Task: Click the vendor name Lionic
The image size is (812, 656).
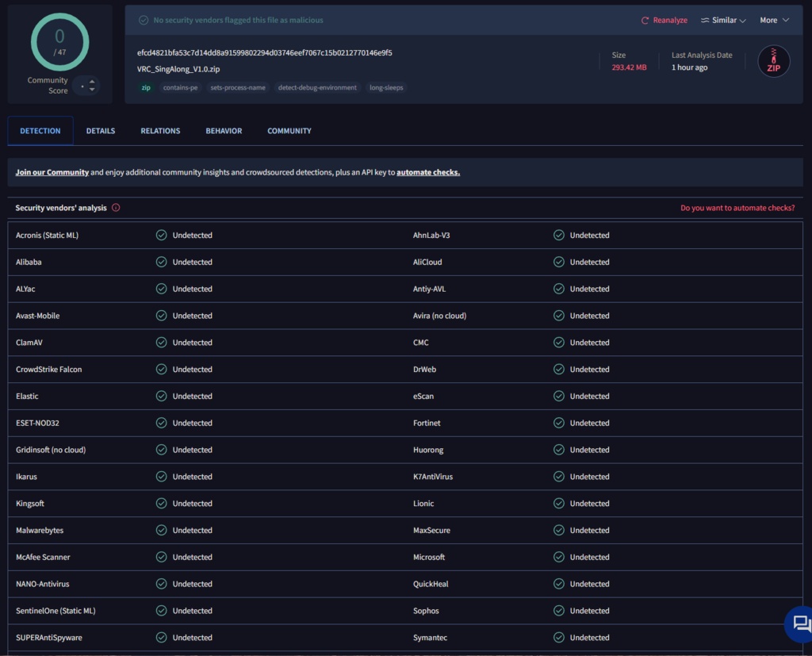Action: [423, 504]
